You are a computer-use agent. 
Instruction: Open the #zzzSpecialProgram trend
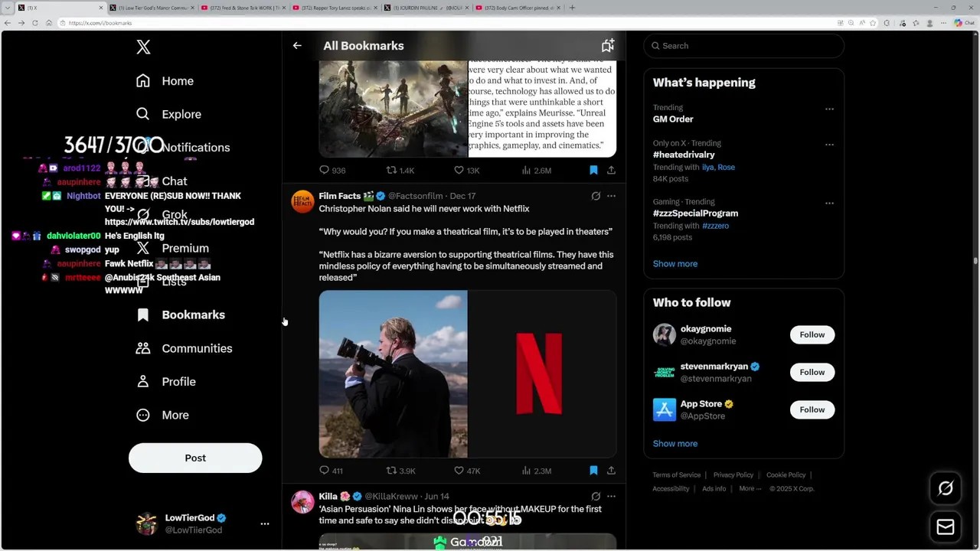tap(695, 214)
